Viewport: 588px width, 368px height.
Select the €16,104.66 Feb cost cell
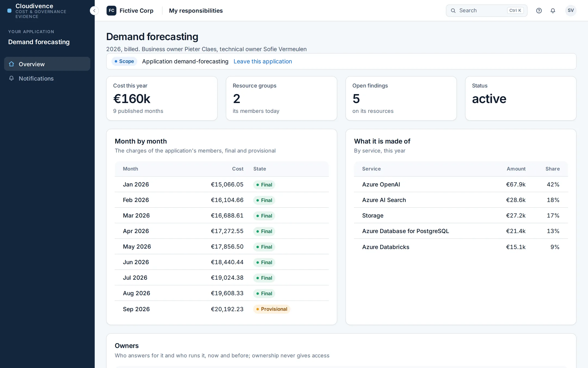[227, 200]
